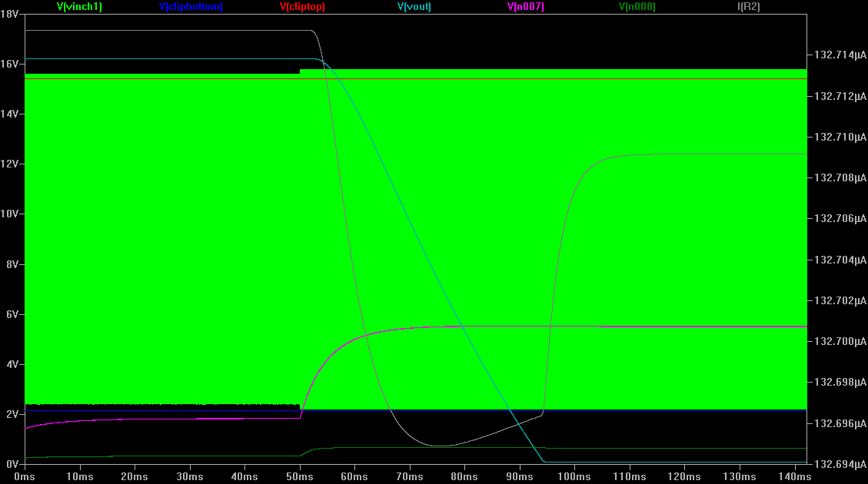Click the 100ms time axis label
This screenshot has height=484, width=868.
[574, 476]
